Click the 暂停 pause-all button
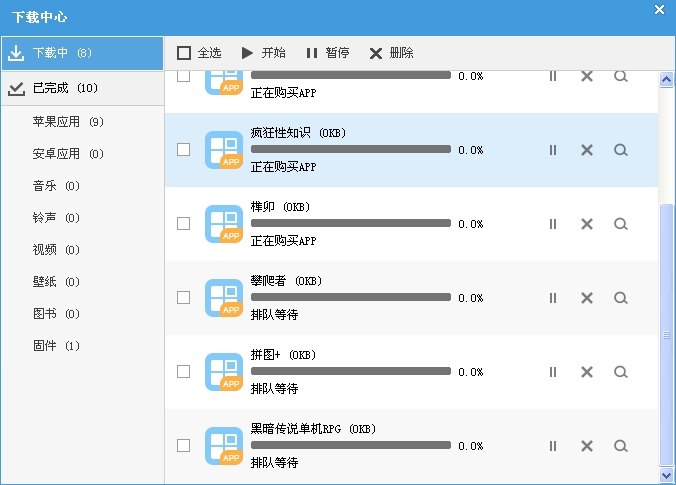This screenshot has width=676, height=485. pyautogui.click(x=327, y=53)
